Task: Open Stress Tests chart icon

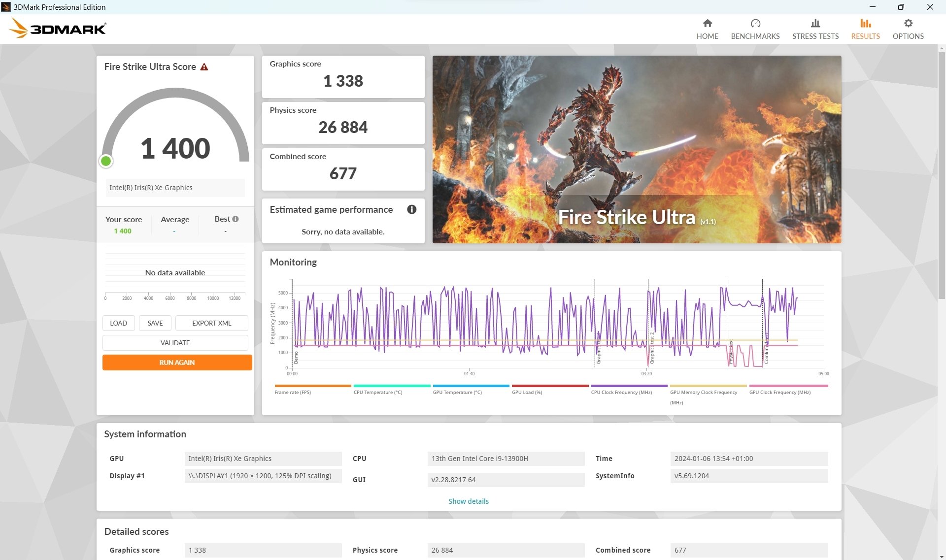Action: pos(815,23)
